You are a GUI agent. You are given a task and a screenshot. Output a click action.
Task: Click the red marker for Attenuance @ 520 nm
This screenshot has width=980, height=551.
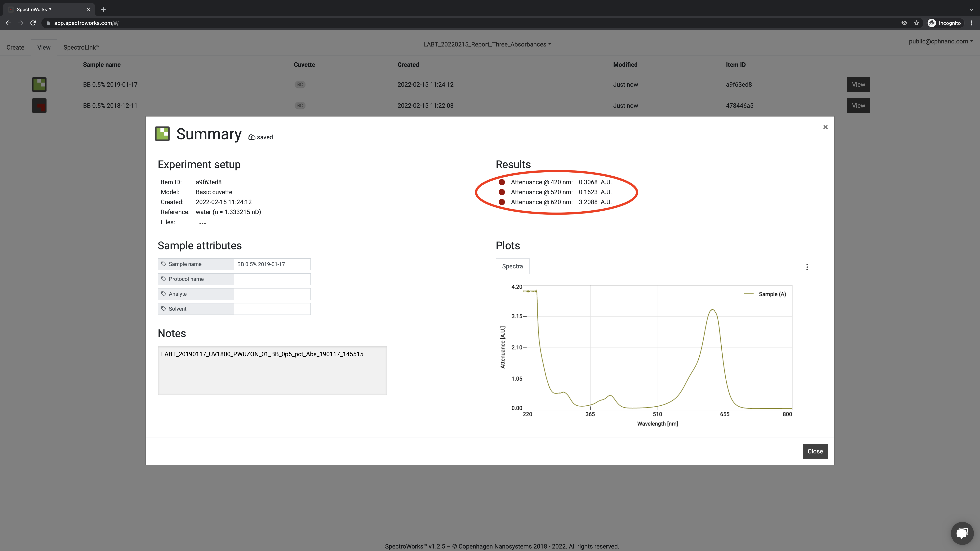click(x=502, y=192)
